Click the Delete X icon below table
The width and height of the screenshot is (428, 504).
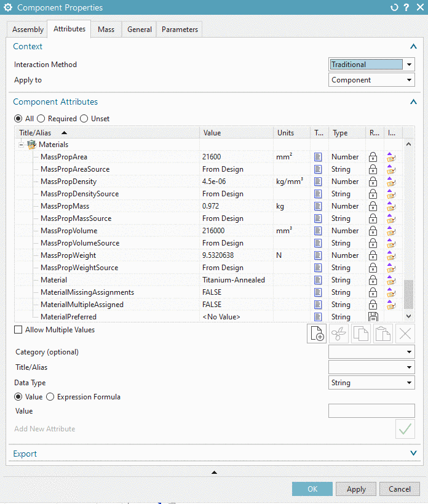point(405,334)
